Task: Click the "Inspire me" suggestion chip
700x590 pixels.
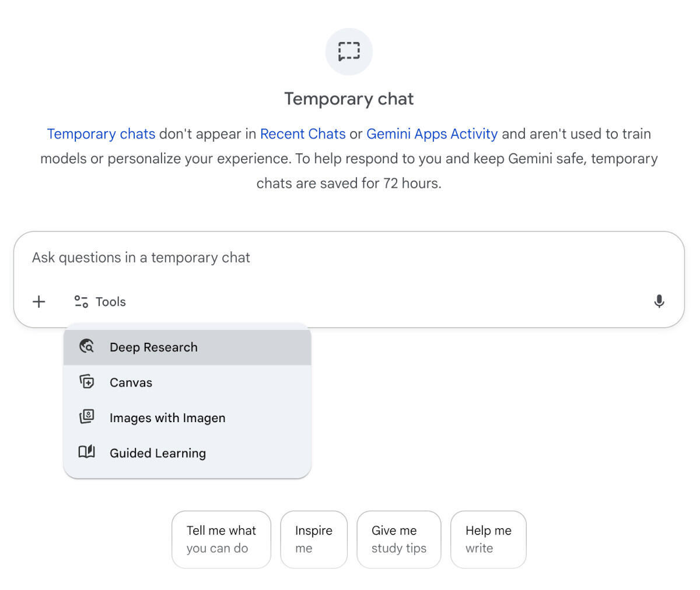Action: click(314, 539)
